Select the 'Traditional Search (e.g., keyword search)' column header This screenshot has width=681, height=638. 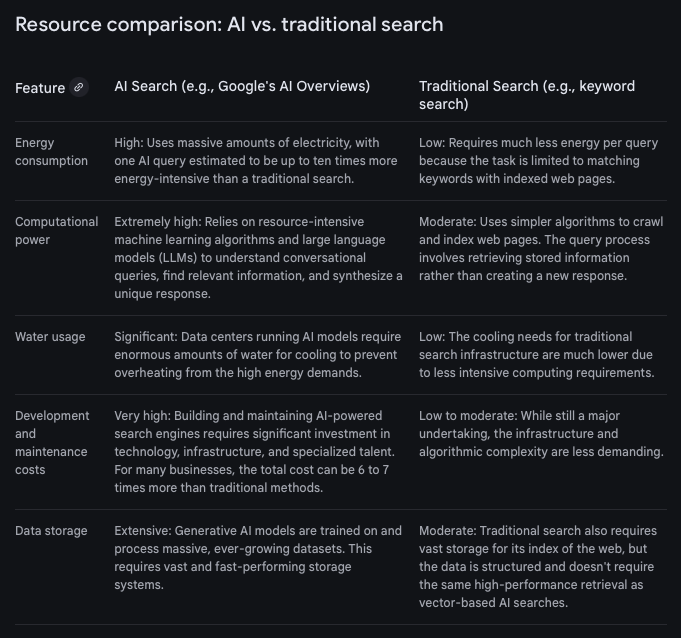[x=526, y=95]
